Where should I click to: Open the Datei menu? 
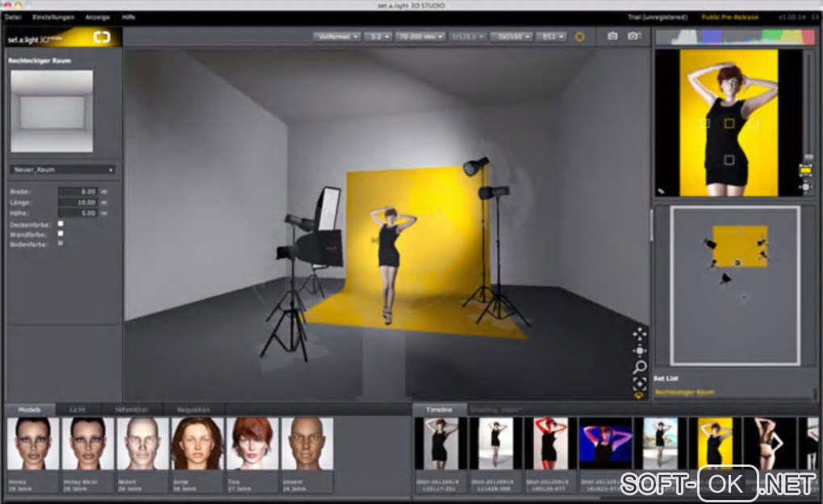pyautogui.click(x=13, y=17)
